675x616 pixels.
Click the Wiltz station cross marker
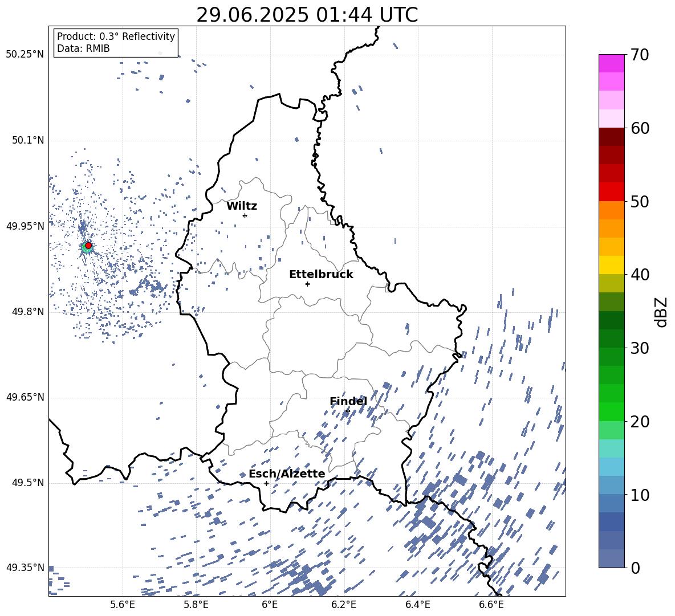point(245,215)
